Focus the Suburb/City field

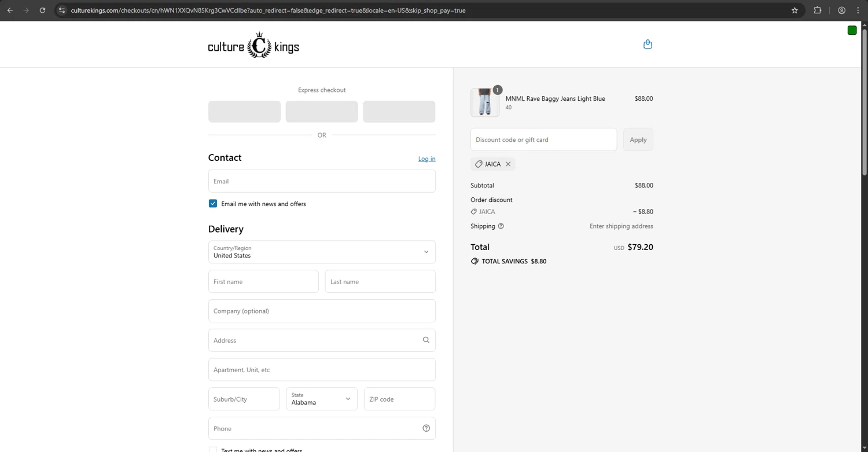(x=244, y=399)
